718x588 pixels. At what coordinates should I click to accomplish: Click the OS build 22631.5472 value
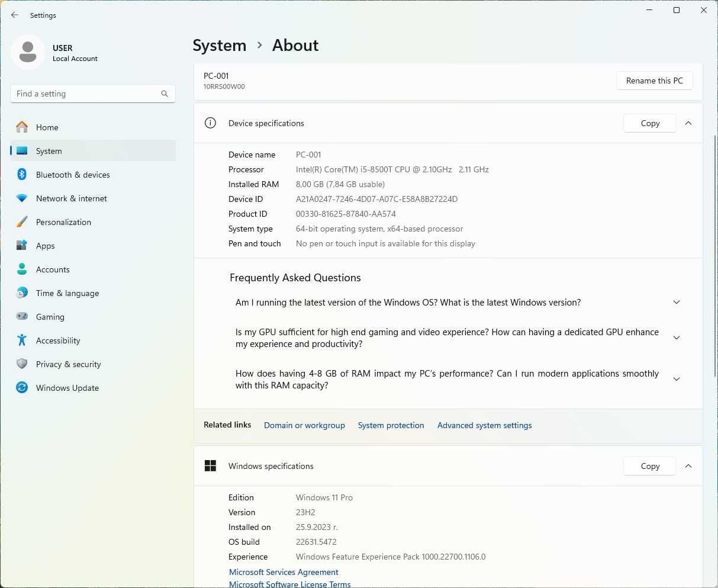[316, 542]
